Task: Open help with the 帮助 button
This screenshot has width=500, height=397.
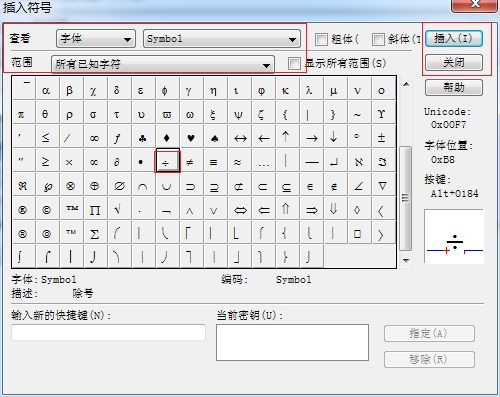Action: point(454,87)
